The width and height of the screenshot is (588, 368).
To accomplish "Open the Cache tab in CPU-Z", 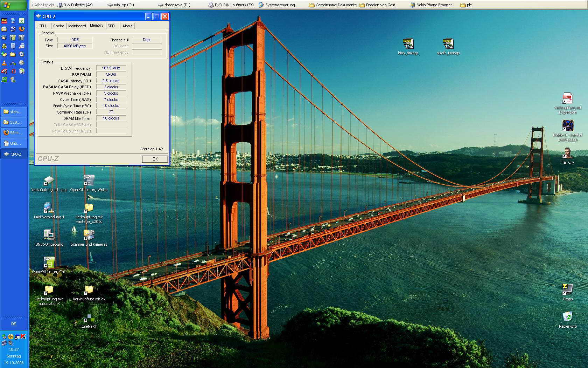I will point(58,26).
